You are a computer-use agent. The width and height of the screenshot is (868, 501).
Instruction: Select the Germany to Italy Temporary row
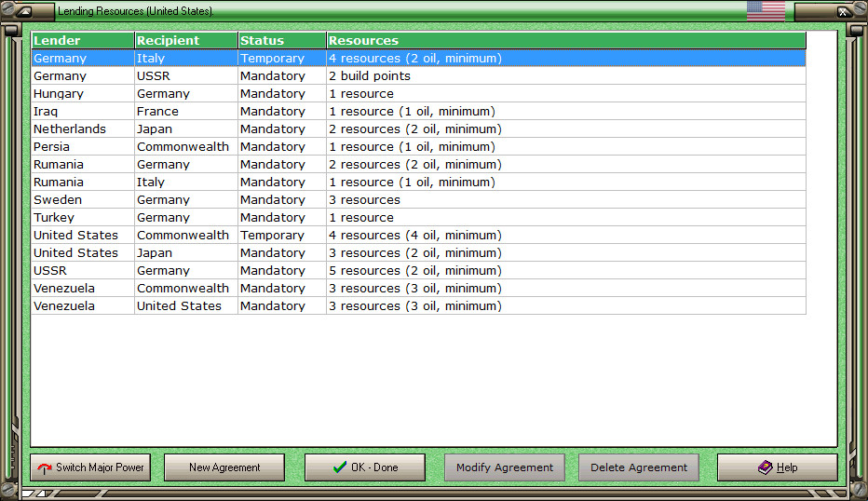pyautogui.click(x=418, y=58)
